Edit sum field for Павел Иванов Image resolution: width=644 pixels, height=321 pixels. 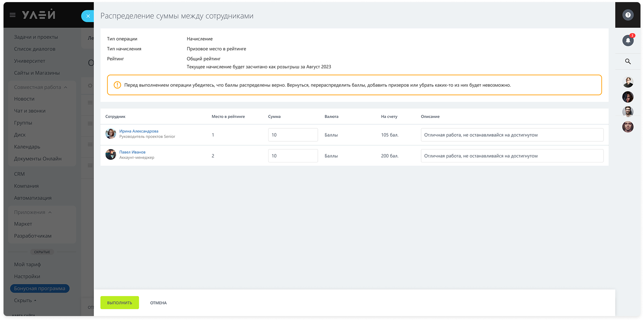[293, 156]
